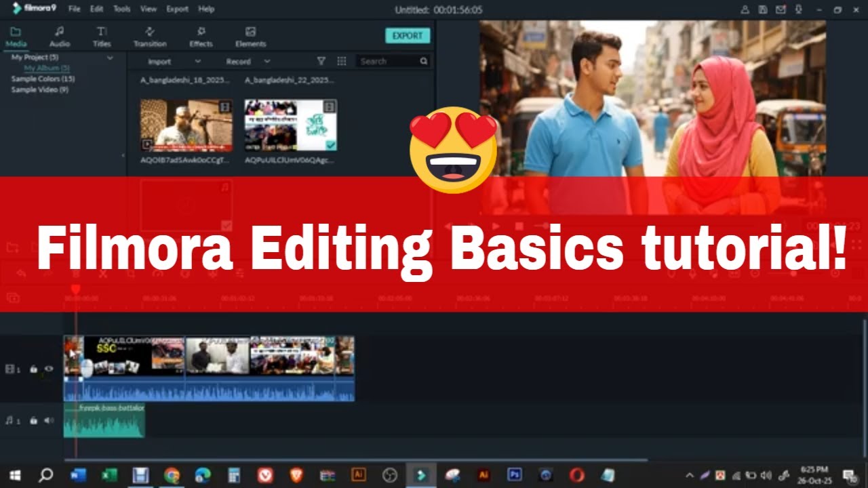Toggle lock on audio track 1
868x488 pixels.
tap(33, 421)
